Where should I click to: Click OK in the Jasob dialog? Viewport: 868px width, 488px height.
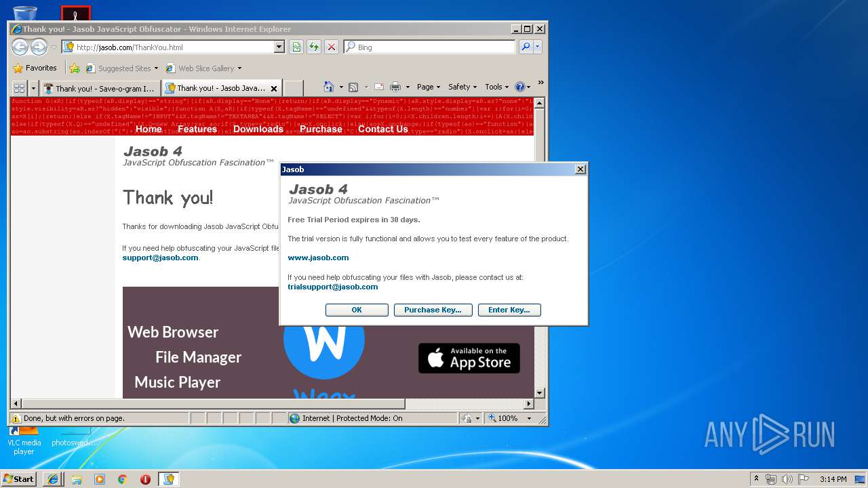357,310
